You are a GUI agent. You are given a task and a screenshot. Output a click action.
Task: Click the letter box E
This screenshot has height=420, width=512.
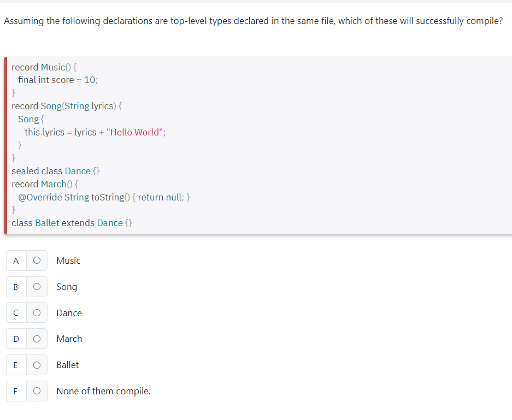[x=16, y=365]
